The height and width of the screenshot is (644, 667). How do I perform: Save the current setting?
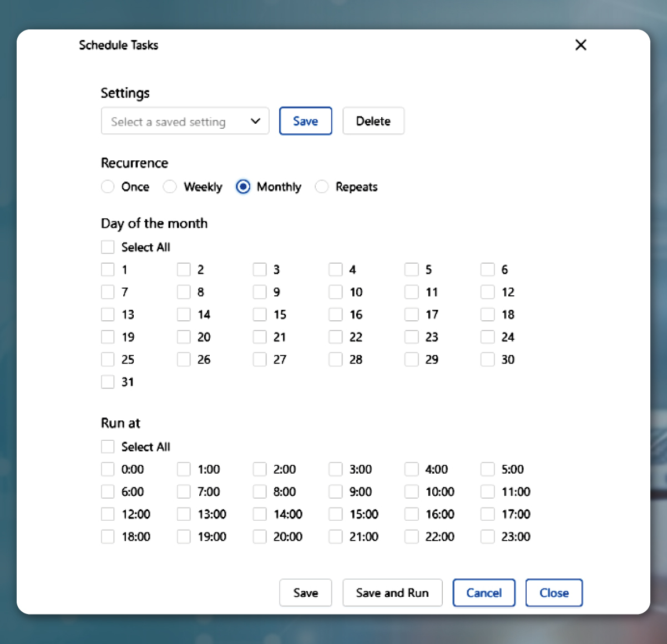305,120
